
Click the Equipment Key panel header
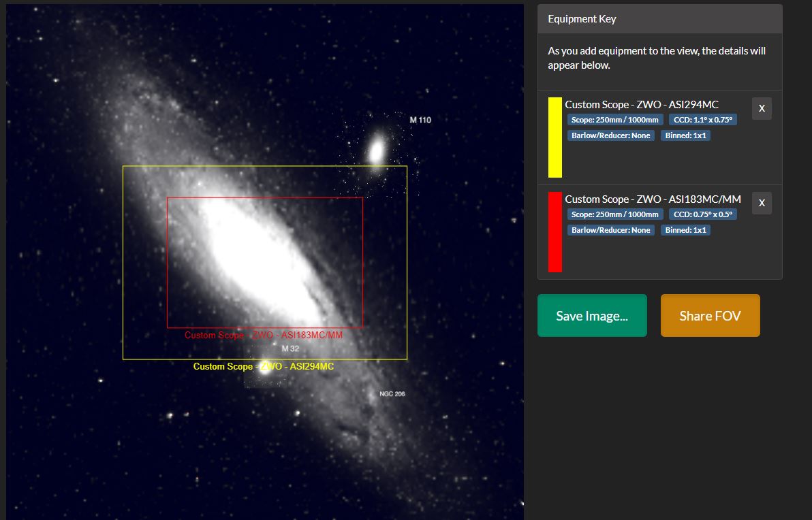click(659, 19)
